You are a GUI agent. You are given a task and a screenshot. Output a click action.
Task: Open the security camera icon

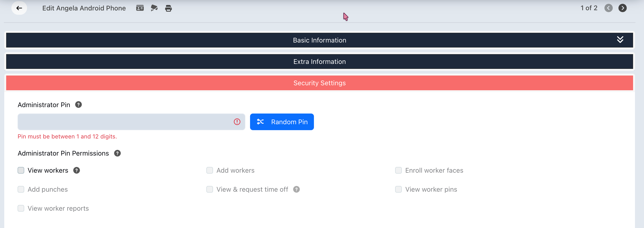tap(154, 8)
